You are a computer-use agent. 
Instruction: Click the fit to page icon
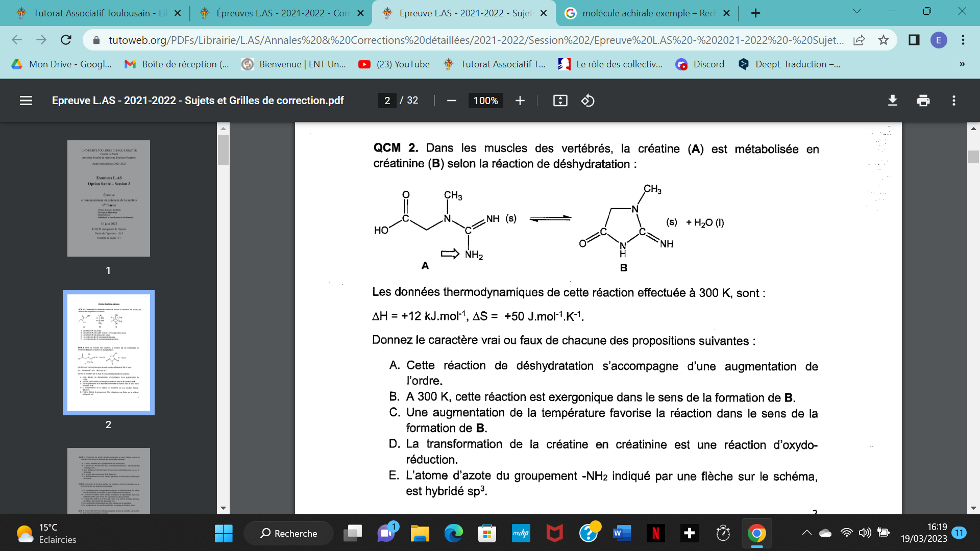[560, 101]
